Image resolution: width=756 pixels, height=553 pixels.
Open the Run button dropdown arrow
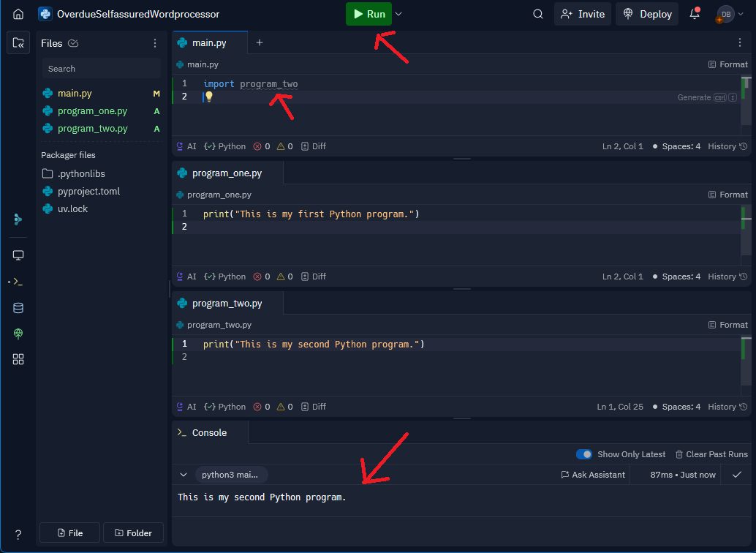pos(398,14)
